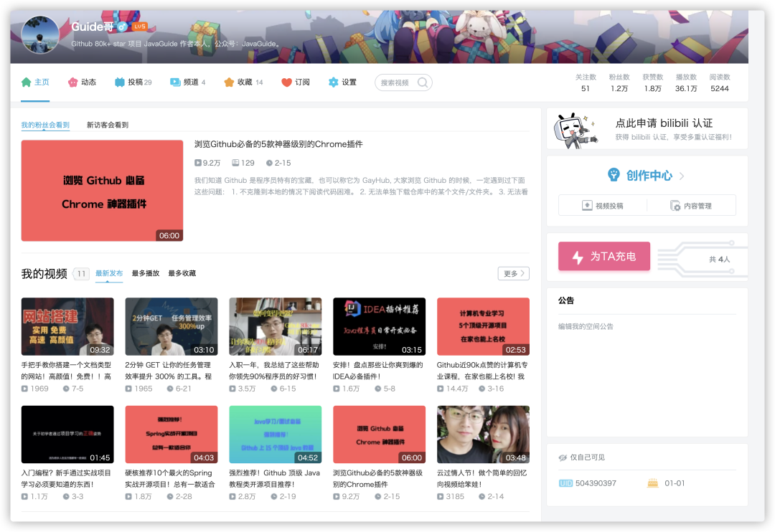Screen dimensions: 775x532
Task: Open the 频道 4 tab
Action: click(x=188, y=82)
